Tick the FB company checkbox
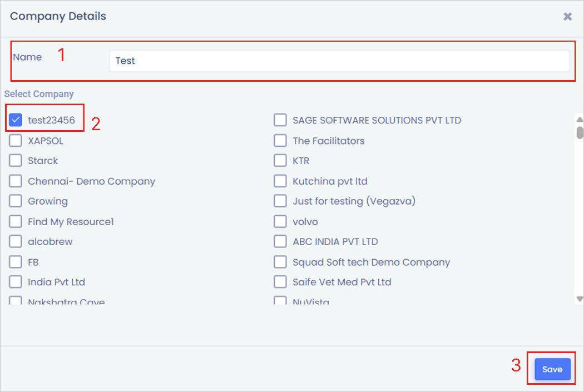Image resolution: width=584 pixels, height=392 pixels. coord(16,262)
